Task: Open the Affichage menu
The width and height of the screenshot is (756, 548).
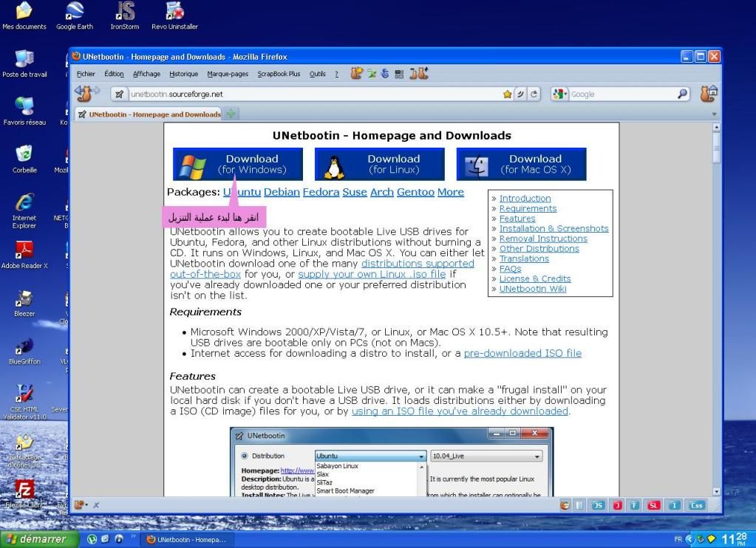Action: pyautogui.click(x=146, y=74)
